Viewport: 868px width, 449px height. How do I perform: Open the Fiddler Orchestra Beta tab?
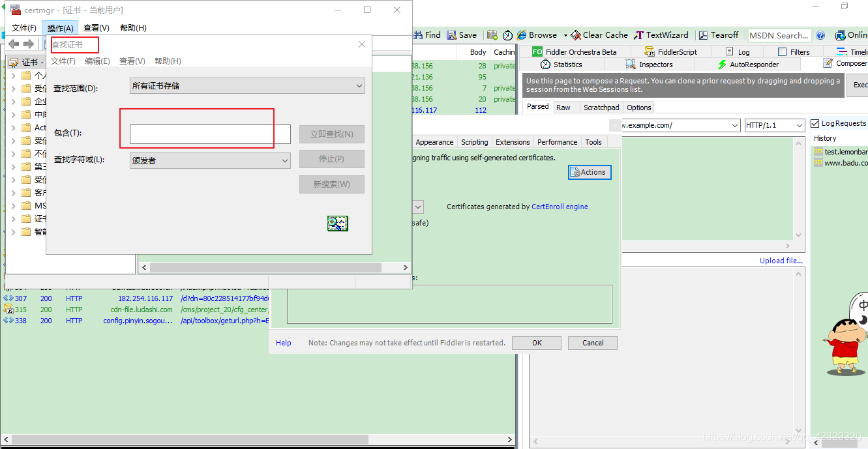[x=574, y=52]
